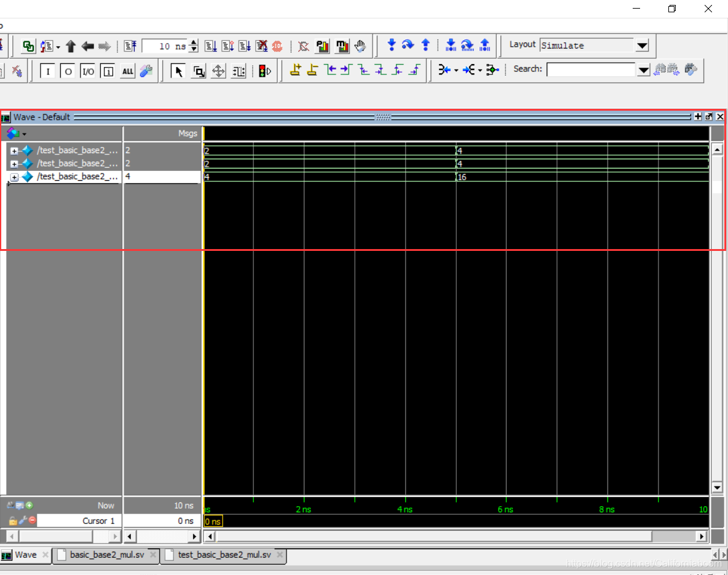This screenshot has height=575, width=728.
Task: Click the hand Edit Breakpoints icon
Action: 360,46
